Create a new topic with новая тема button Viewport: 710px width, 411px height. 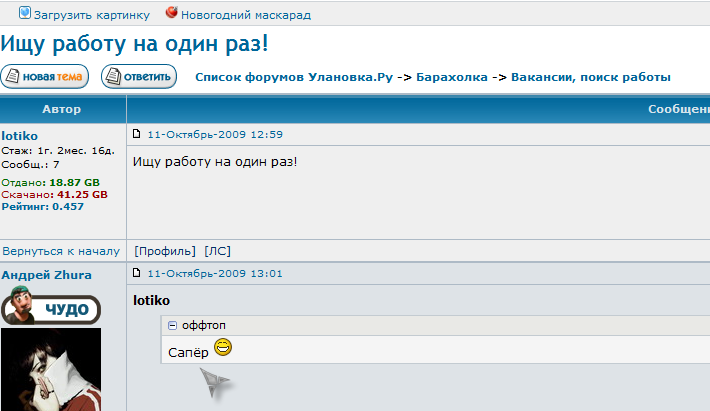tap(44, 76)
